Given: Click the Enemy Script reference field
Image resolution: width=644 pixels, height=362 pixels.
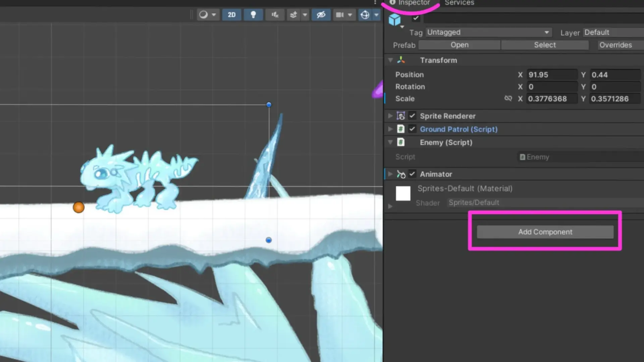Looking at the screenshot, I should pyautogui.click(x=581, y=157).
